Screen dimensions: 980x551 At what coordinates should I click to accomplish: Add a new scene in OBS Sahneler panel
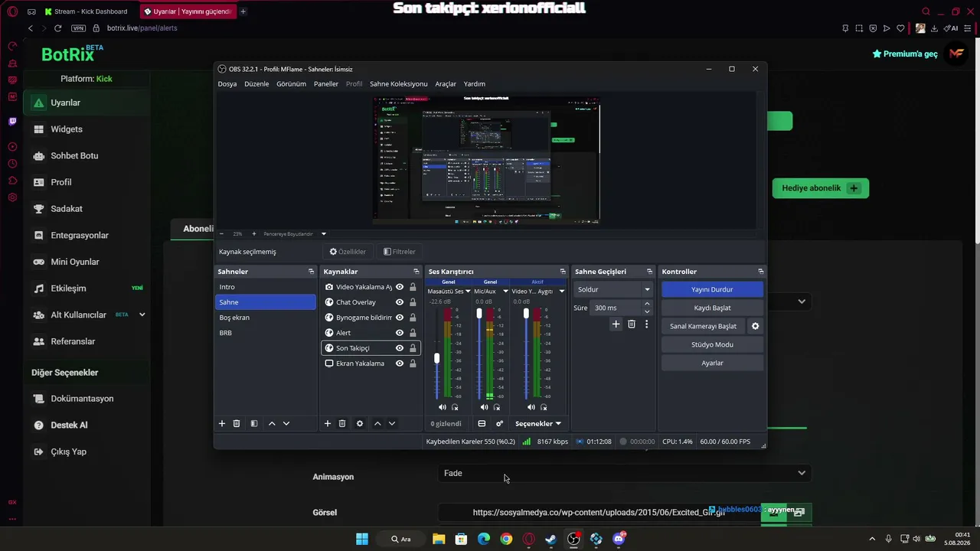(x=222, y=423)
